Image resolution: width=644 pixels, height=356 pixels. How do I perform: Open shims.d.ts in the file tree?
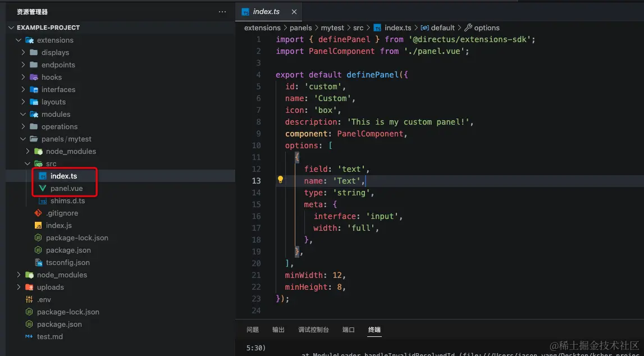[x=67, y=201]
